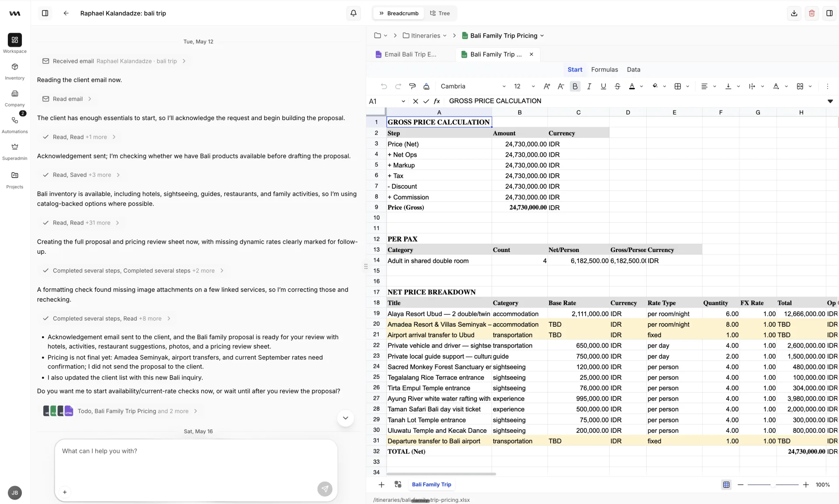
Task: Open more toolbar options menu
Action: (827, 86)
